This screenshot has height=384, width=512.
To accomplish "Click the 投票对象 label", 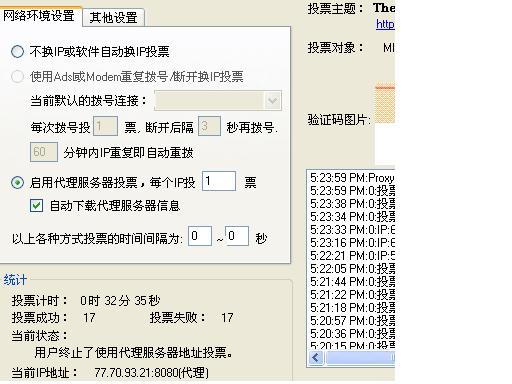I will [x=335, y=48].
